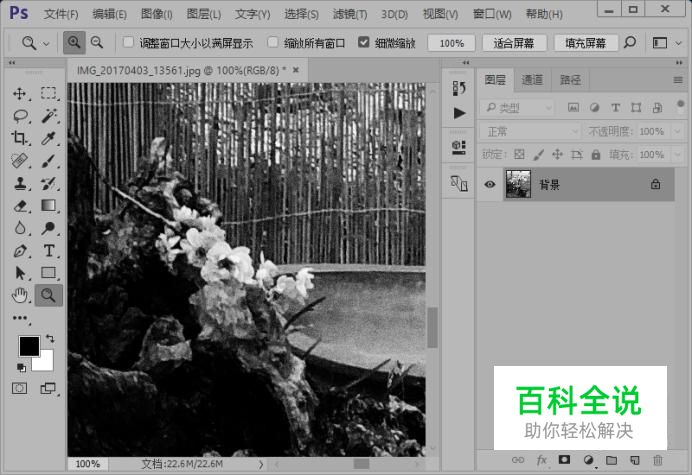
Task: Open the workspace switcher dropdown arrow
Action: click(x=679, y=43)
